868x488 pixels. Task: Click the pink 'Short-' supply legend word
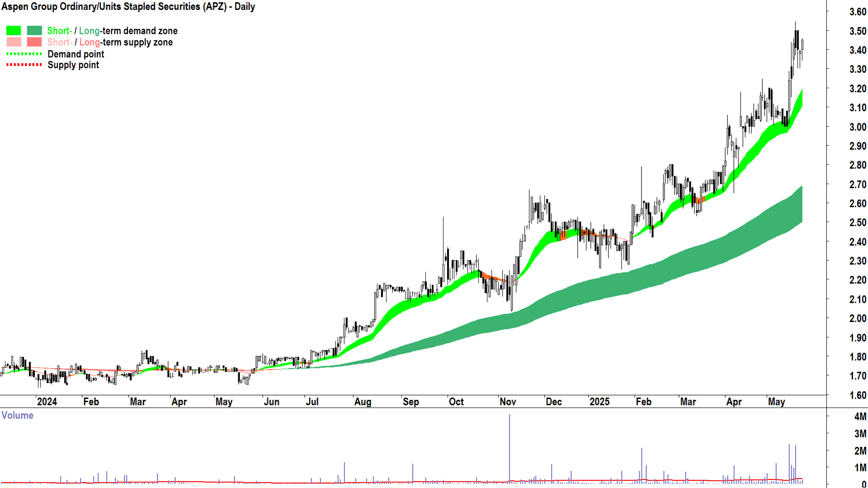tap(60, 42)
